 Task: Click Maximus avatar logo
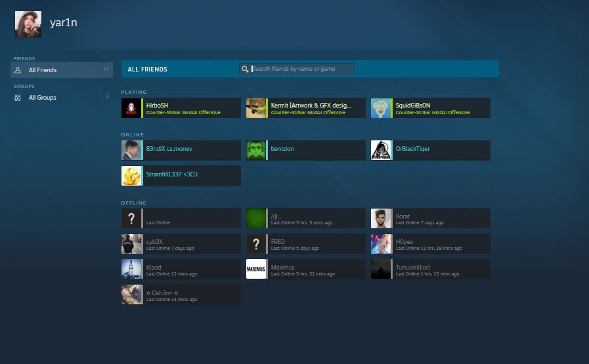click(256, 269)
